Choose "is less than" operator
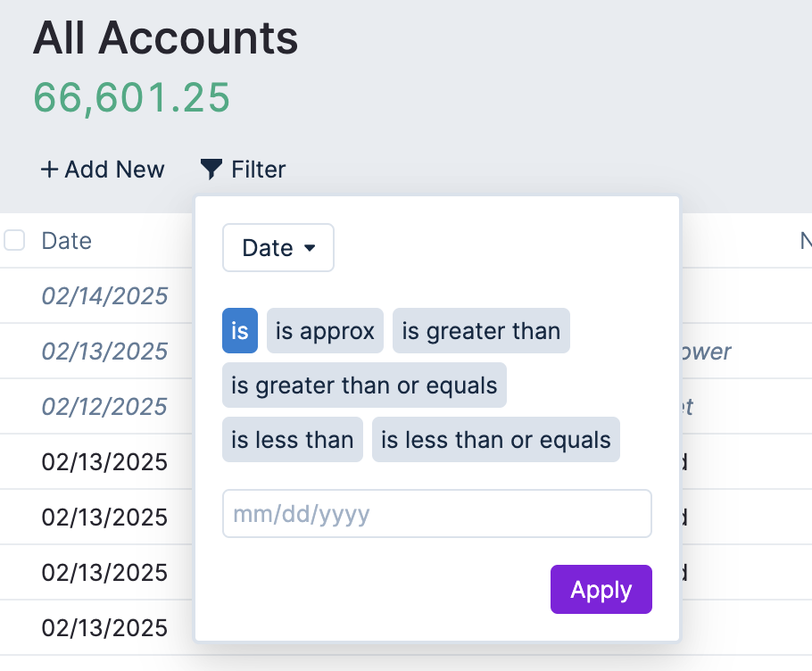This screenshot has height=671, width=812. (x=292, y=440)
